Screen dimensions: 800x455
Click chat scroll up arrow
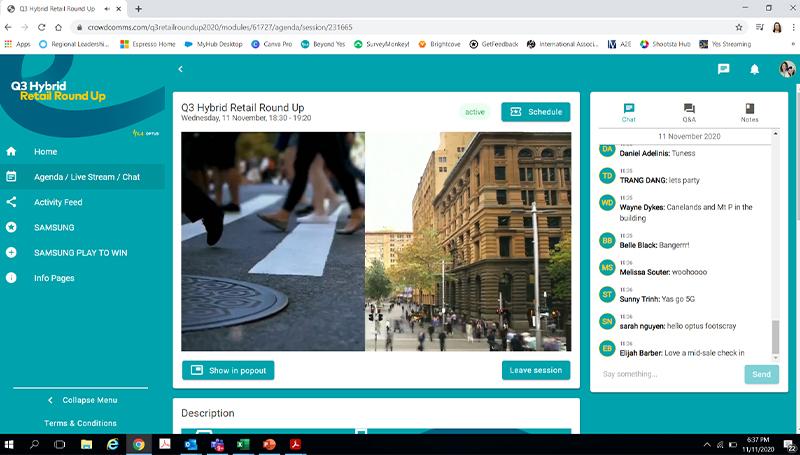pos(776,134)
